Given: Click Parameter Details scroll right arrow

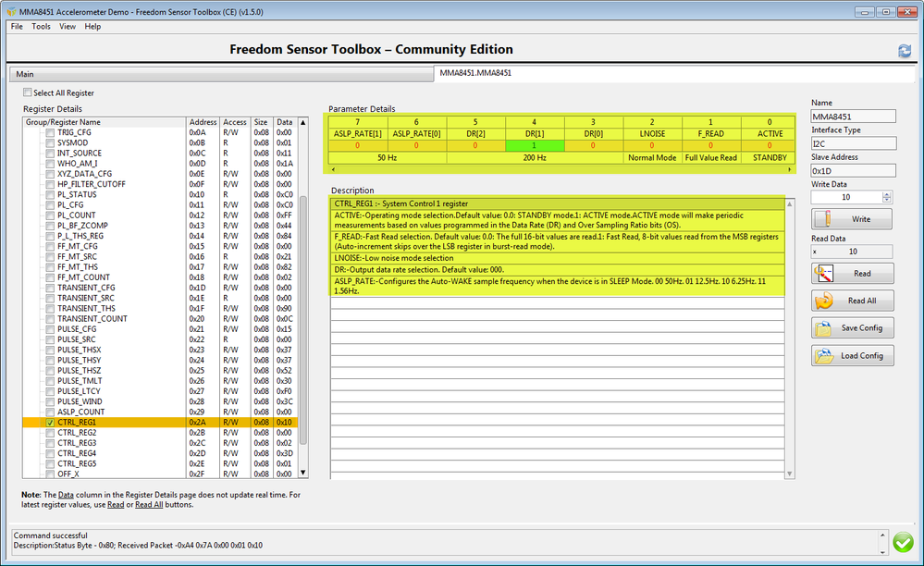Looking at the screenshot, I should pyautogui.click(x=790, y=169).
